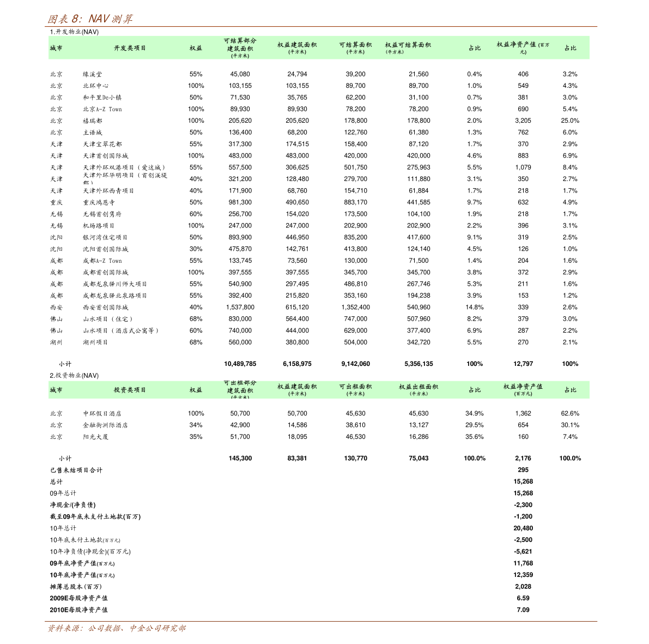Image resolution: width=649 pixels, height=644 pixels.
Task: Select the '2.投资物业(NAV)' section heading
Action: (74, 376)
